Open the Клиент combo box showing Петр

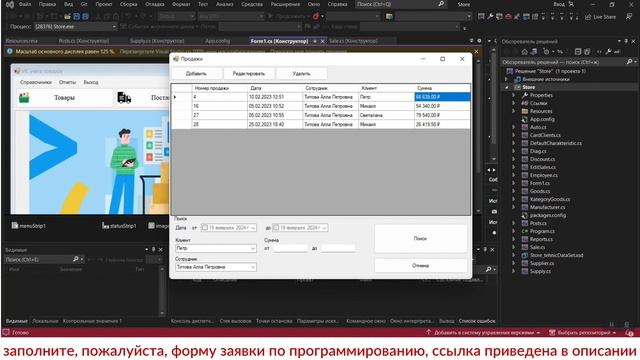[216, 248]
